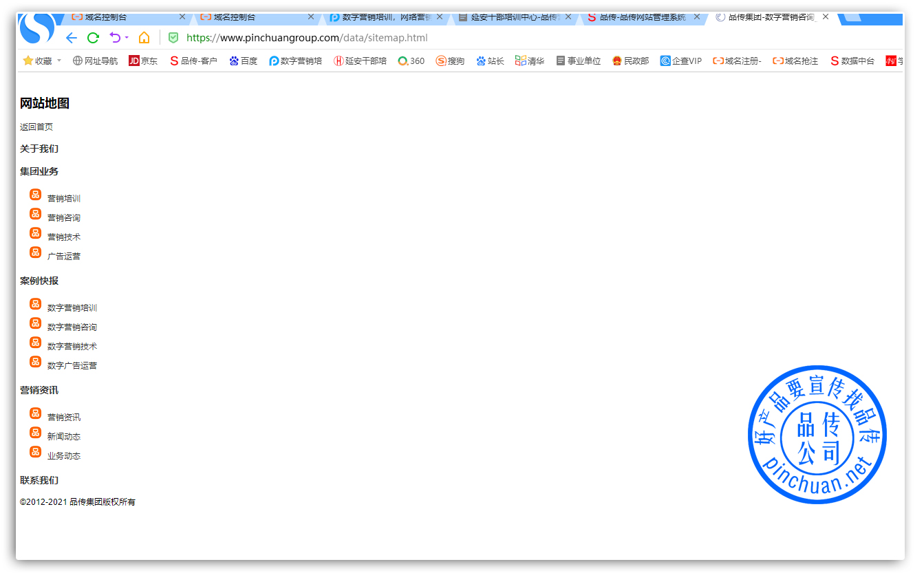Click the 百度 bookmark icon

pos(234,61)
